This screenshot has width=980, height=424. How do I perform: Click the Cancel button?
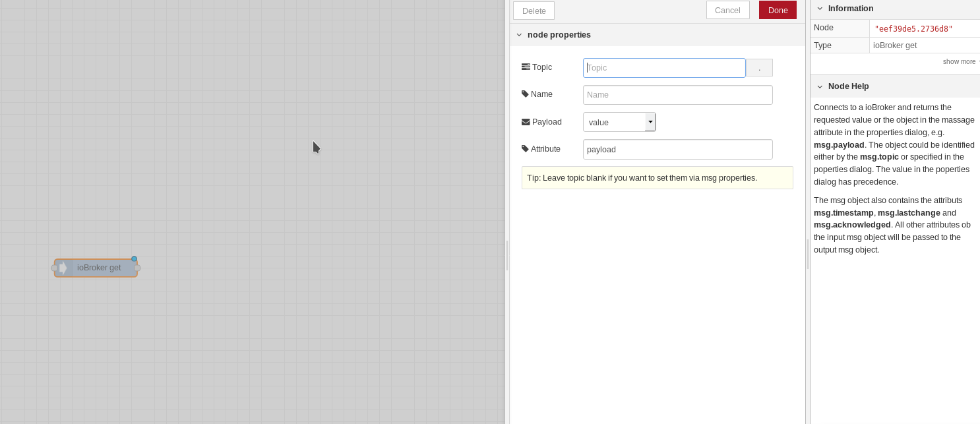(727, 10)
